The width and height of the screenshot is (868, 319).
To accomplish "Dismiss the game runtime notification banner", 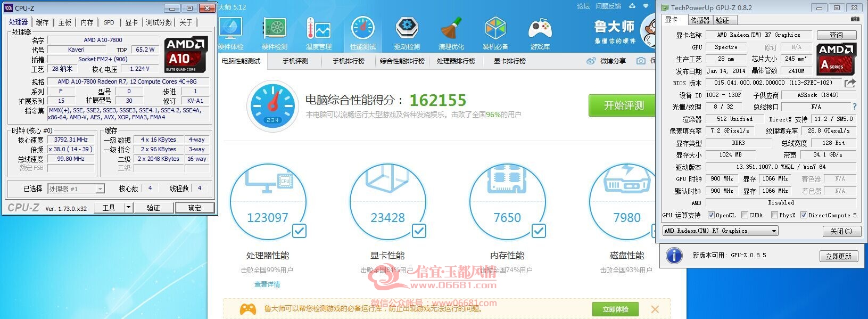I will pyautogui.click(x=655, y=309).
